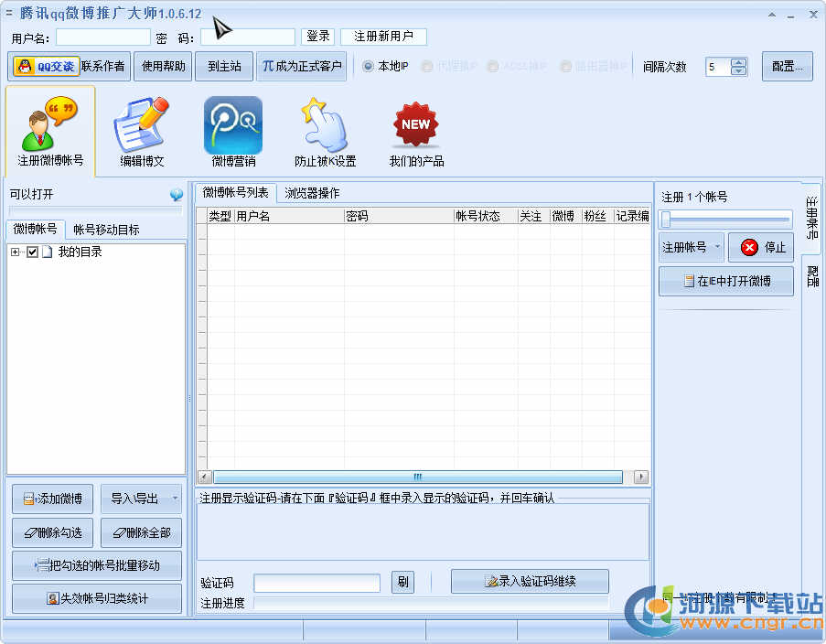
Task: Expand the 我的目录 tree node
Action: pos(15,252)
